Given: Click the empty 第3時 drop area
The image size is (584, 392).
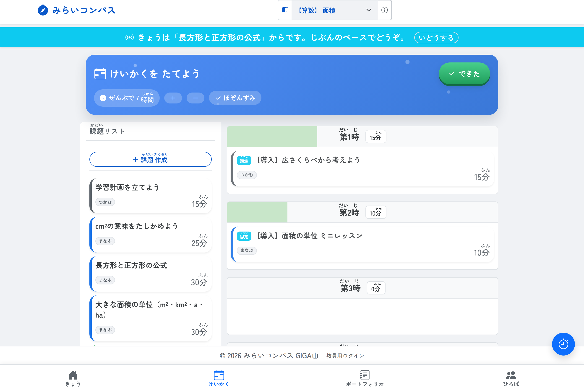Looking at the screenshot, I should (362, 316).
